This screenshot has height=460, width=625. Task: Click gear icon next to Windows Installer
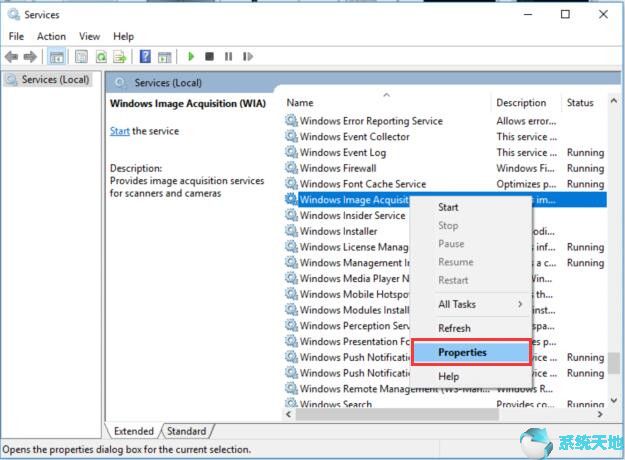click(x=291, y=231)
